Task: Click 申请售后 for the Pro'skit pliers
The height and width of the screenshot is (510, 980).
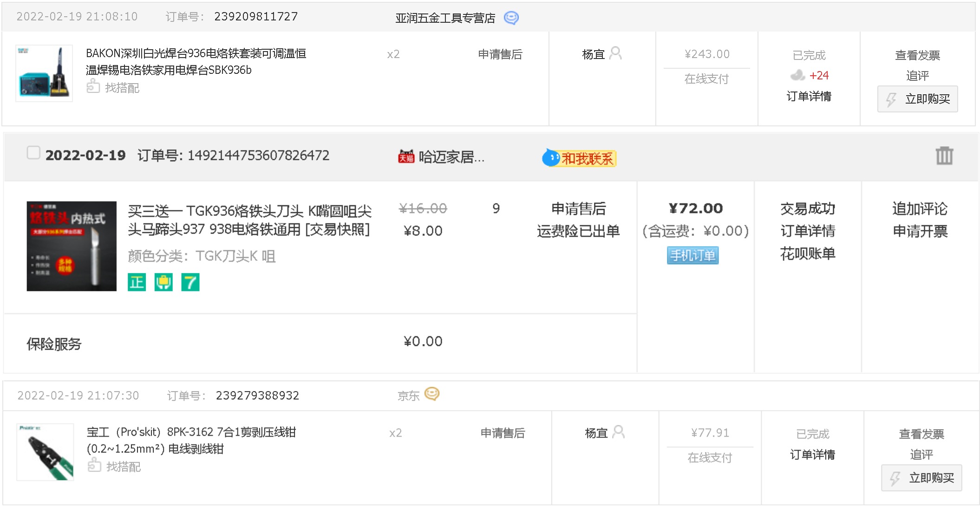Action: click(503, 433)
